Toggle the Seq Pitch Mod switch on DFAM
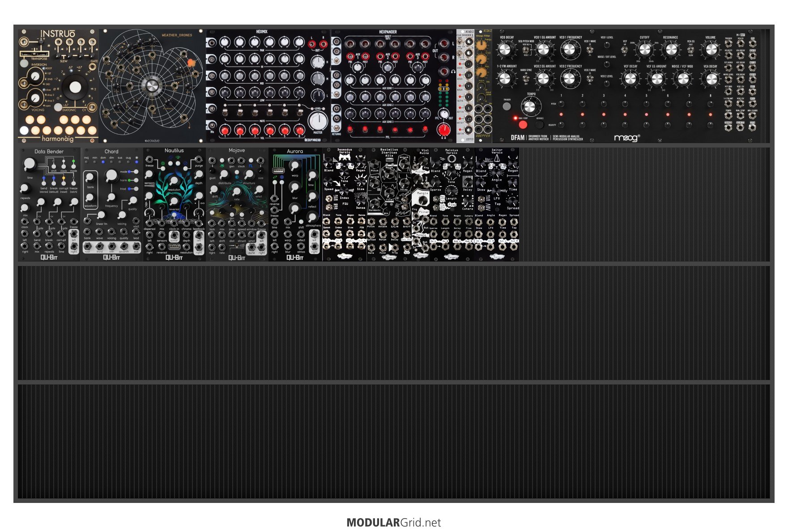Screen dimensions: 788x532 point(526,49)
